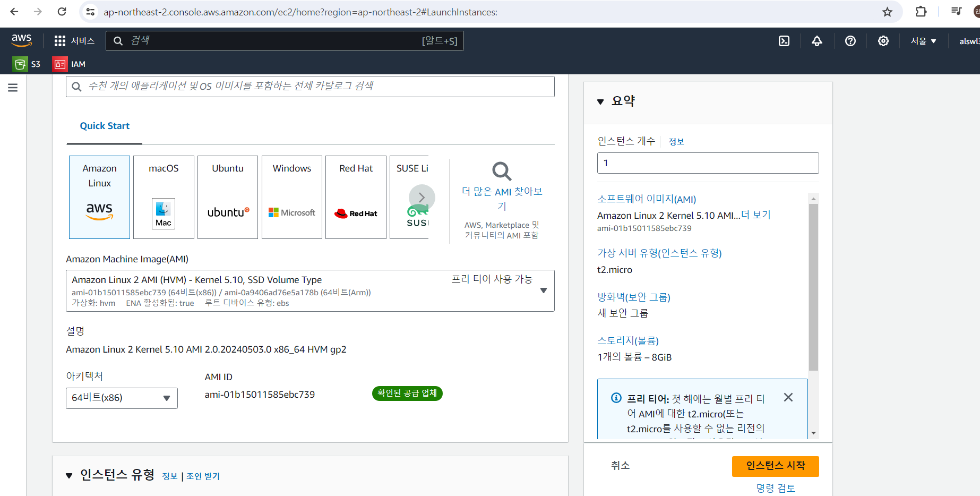
Task: Click the t2.micro text in summary
Action: click(x=615, y=270)
